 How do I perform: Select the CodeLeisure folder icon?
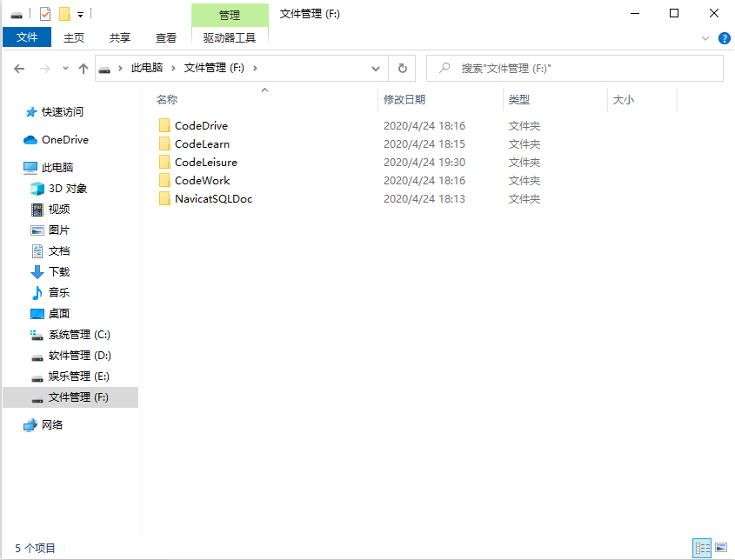coord(164,162)
